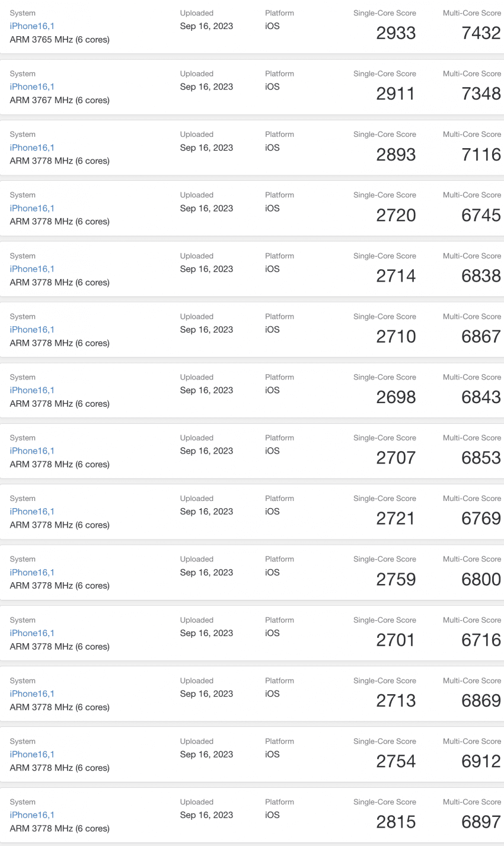Open iPhone16,1 result with 6853 multi-core score
The height and width of the screenshot is (846, 504).
click(x=32, y=451)
